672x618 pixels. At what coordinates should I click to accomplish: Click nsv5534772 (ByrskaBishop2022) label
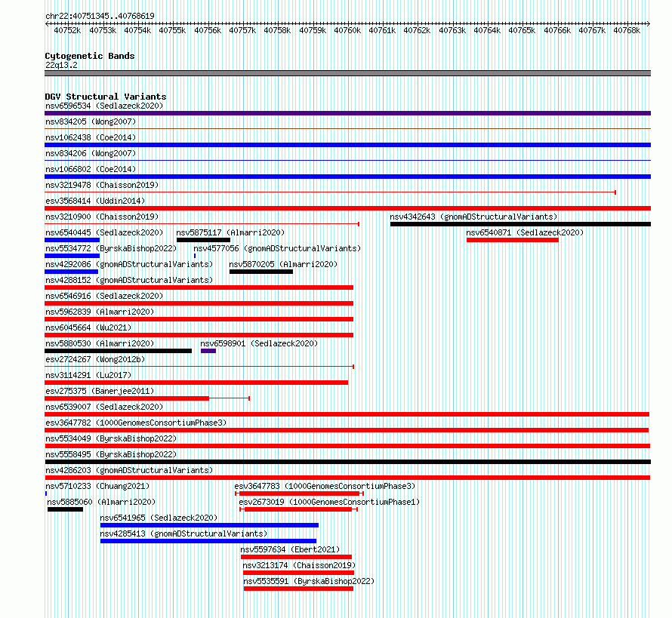(x=111, y=248)
